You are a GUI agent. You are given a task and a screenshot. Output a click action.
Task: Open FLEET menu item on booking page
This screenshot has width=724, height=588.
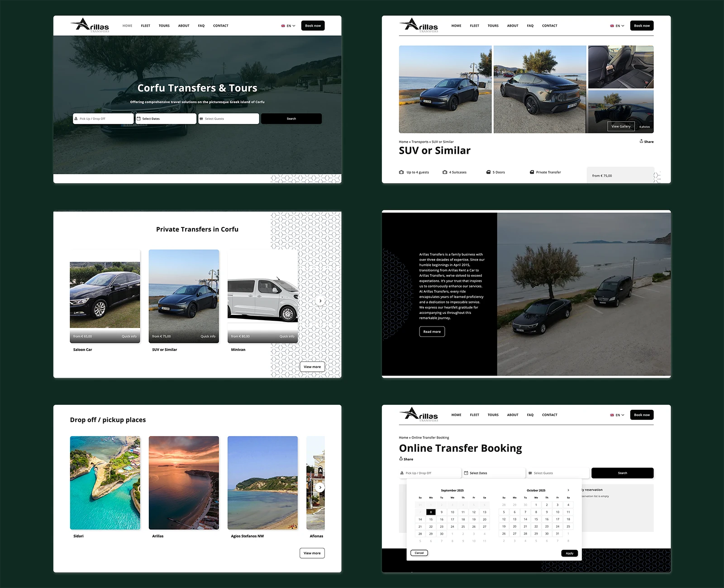pos(474,415)
